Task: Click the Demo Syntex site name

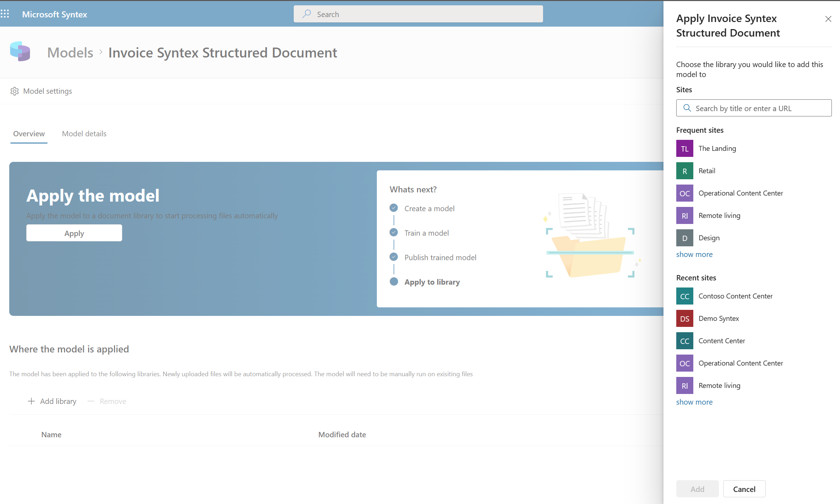Action: [x=719, y=318]
